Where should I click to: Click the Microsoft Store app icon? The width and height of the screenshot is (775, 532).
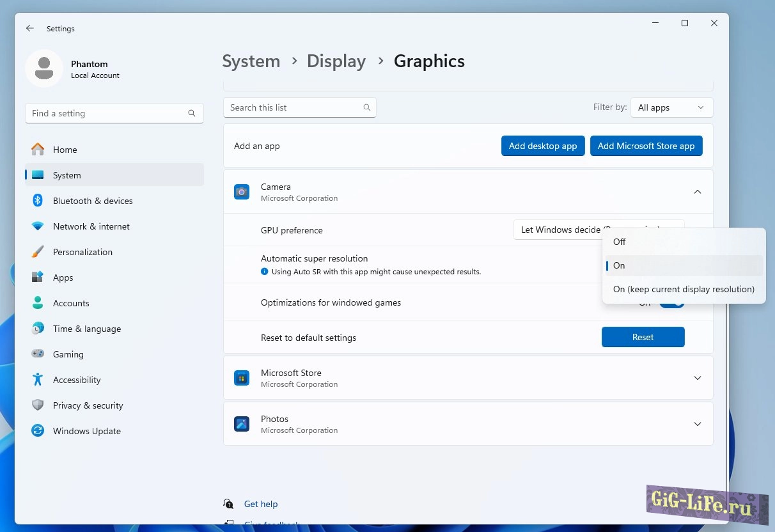[242, 378]
